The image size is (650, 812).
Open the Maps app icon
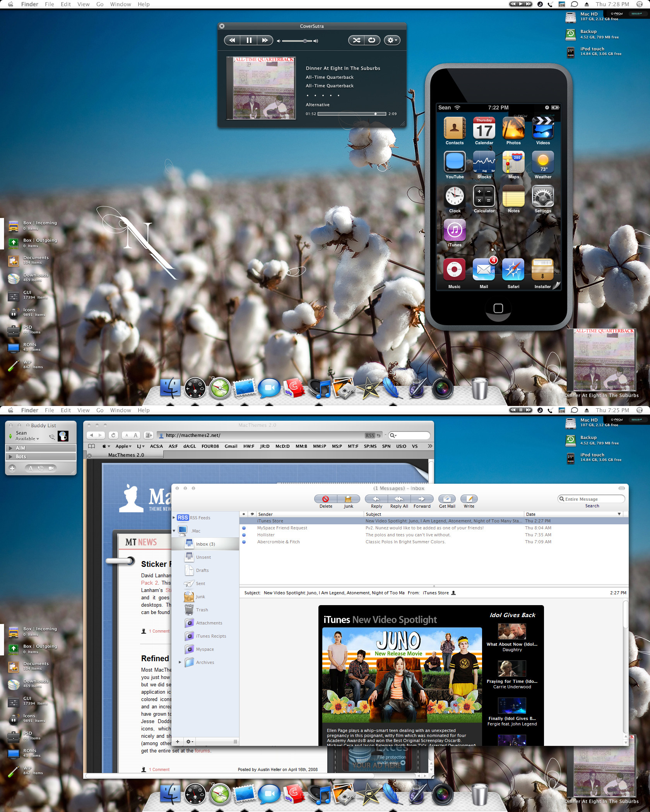[513, 162]
